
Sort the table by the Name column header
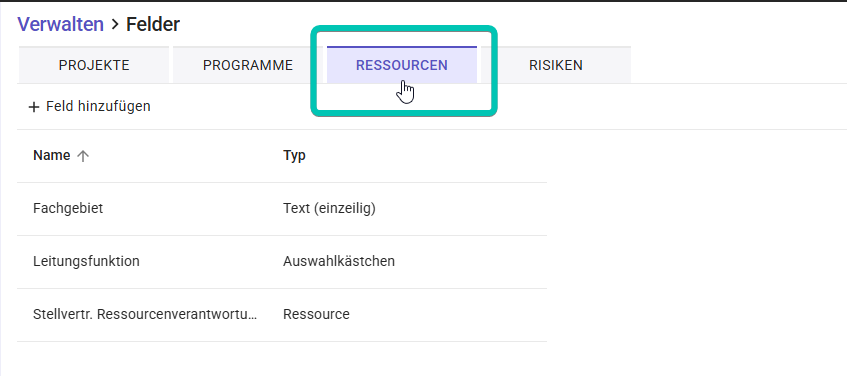coord(51,156)
